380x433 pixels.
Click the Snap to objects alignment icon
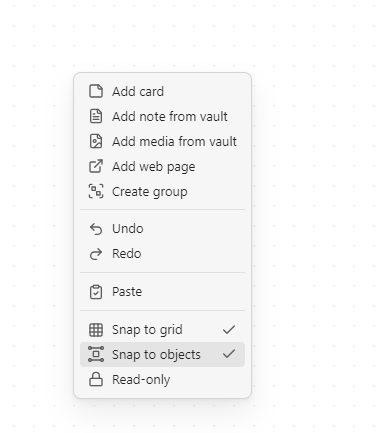point(96,354)
